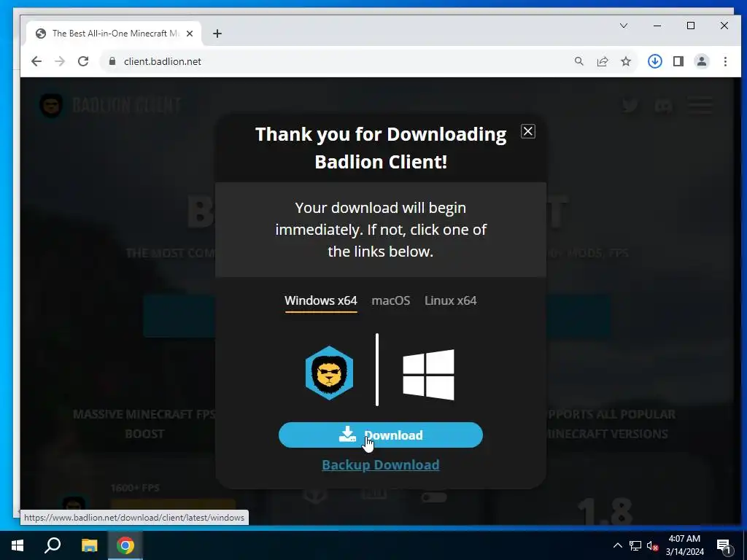Image resolution: width=747 pixels, height=560 pixels.
Task: Bookmark this tab with the star icon
Action: (626, 61)
